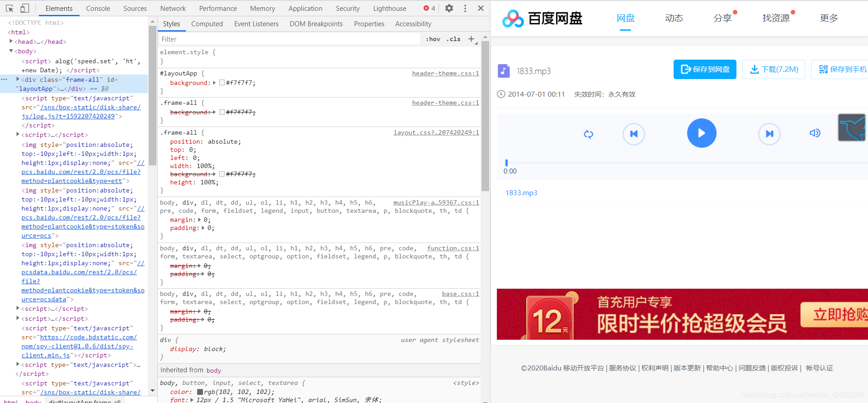
Task: Skip to previous track
Action: pos(634,134)
